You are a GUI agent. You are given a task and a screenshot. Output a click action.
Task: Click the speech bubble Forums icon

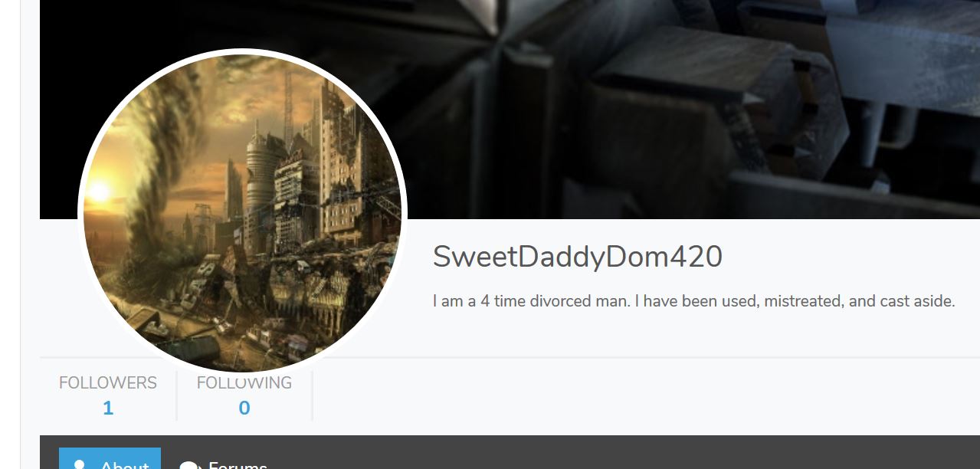(x=189, y=465)
